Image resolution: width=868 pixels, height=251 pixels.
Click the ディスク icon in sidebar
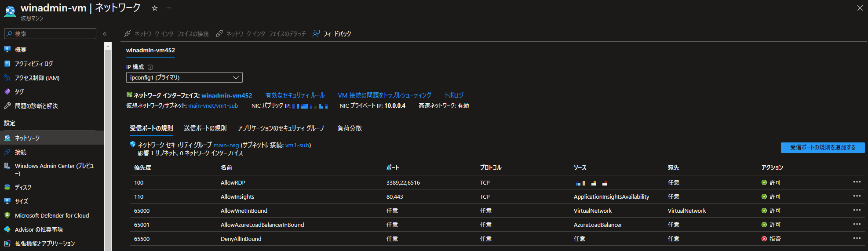(x=7, y=187)
